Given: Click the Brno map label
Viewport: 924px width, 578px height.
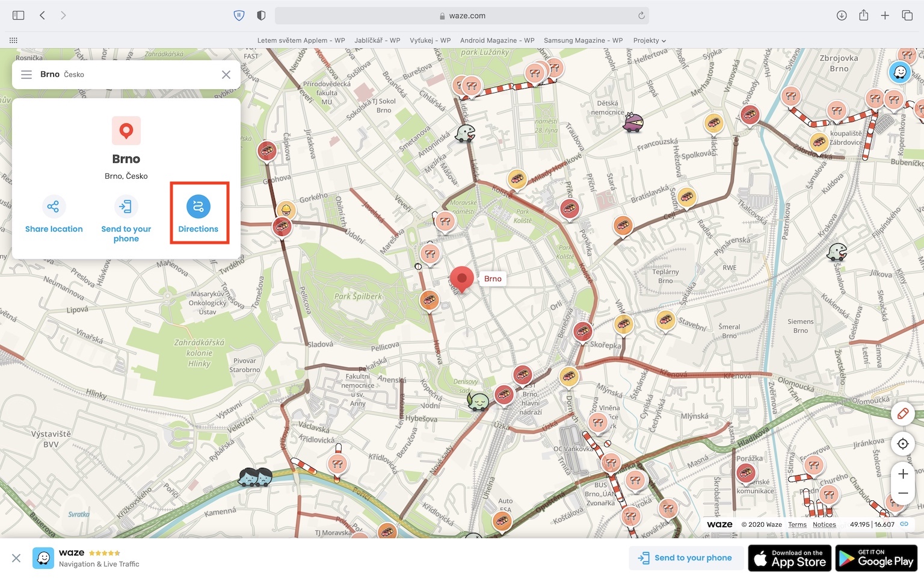Looking at the screenshot, I should click(x=493, y=279).
